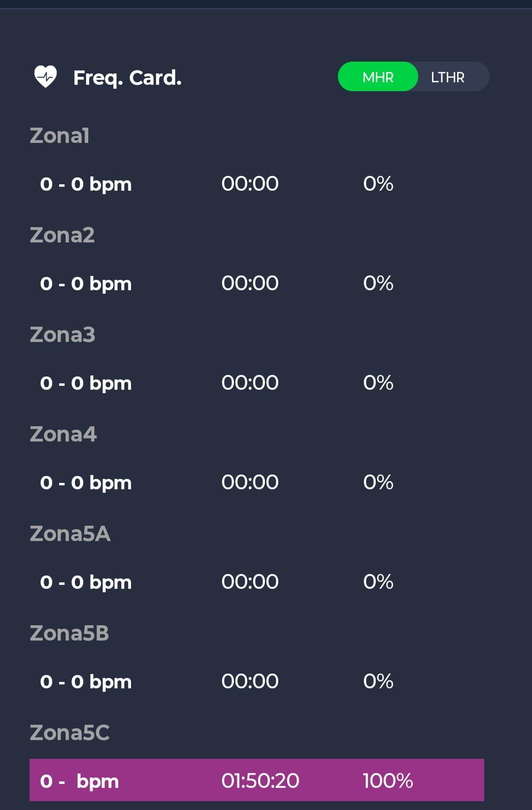
Task: Click the 01:50:20 duration value
Action: click(x=260, y=780)
